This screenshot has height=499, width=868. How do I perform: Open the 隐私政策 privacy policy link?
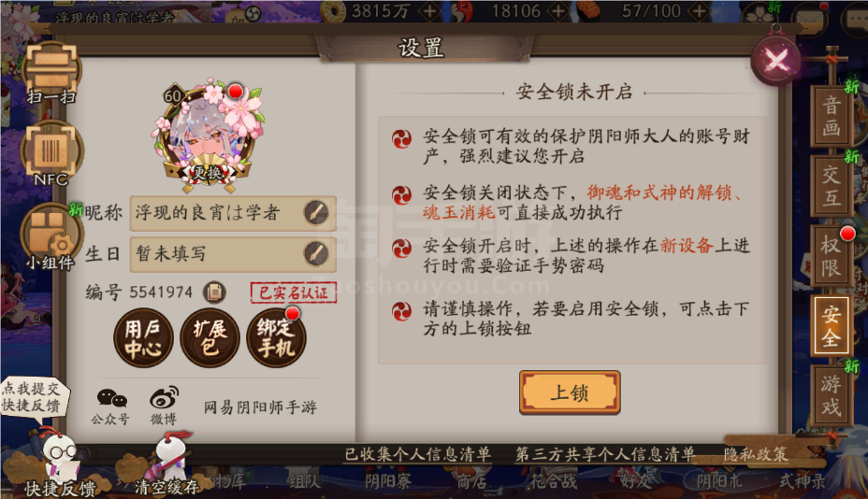click(x=756, y=455)
